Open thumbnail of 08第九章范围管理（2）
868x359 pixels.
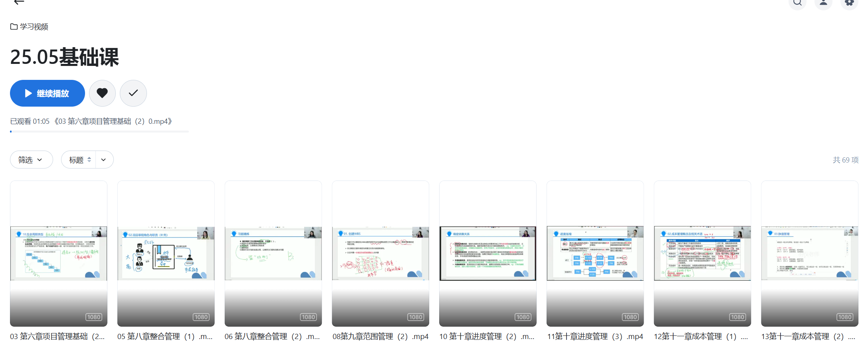pyautogui.click(x=381, y=254)
